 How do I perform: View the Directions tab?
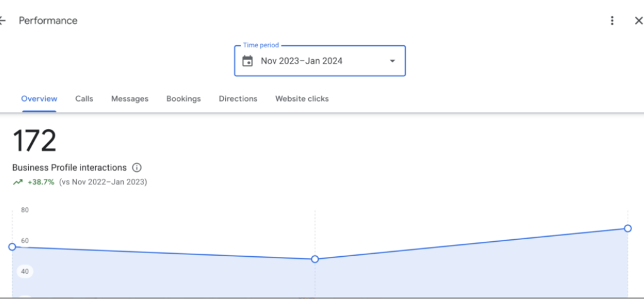(x=238, y=99)
